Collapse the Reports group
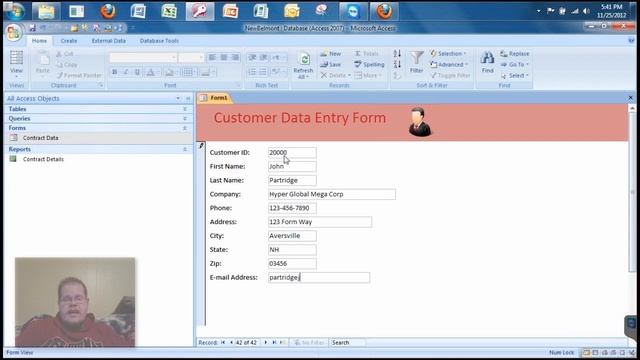 click(x=184, y=149)
